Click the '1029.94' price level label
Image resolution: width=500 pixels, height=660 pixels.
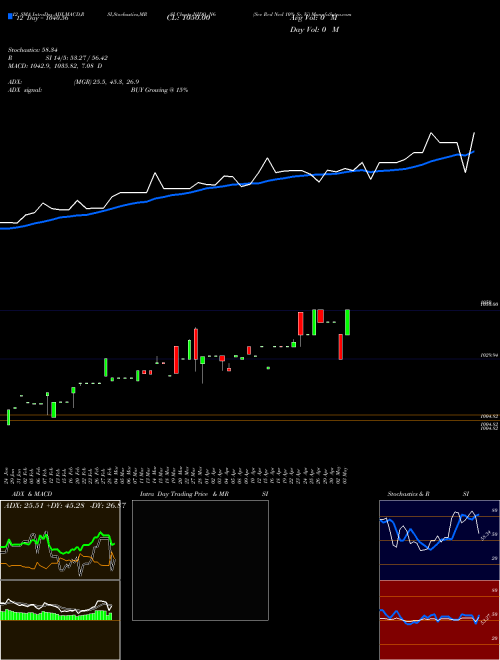[489, 356]
